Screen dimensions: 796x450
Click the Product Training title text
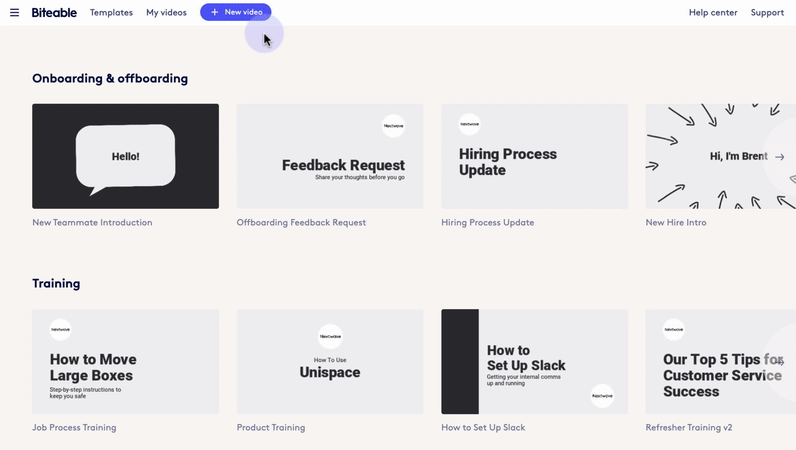point(271,428)
